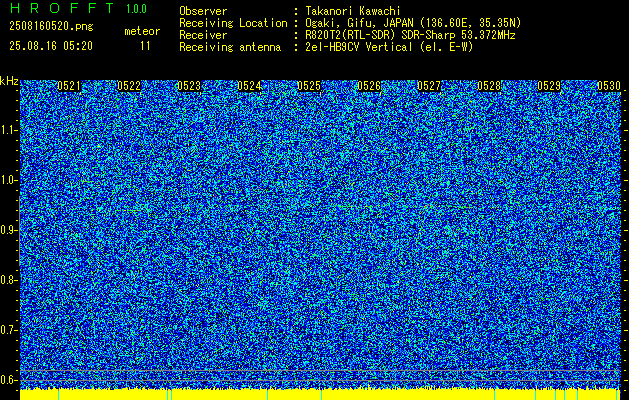Click the 0.9 frequency axis label
The height and width of the screenshot is (400, 629).
click(8, 230)
